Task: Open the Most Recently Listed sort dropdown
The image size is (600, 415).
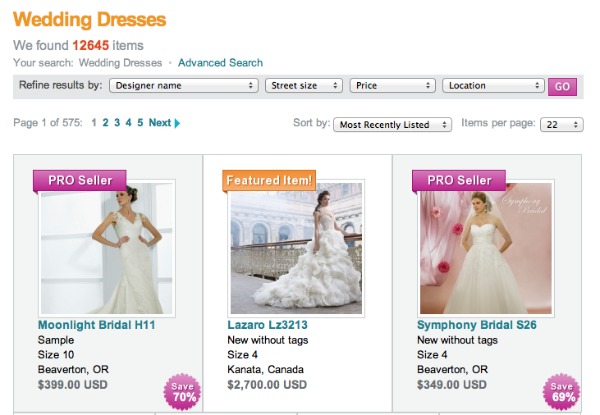Action: click(x=392, y=125)
